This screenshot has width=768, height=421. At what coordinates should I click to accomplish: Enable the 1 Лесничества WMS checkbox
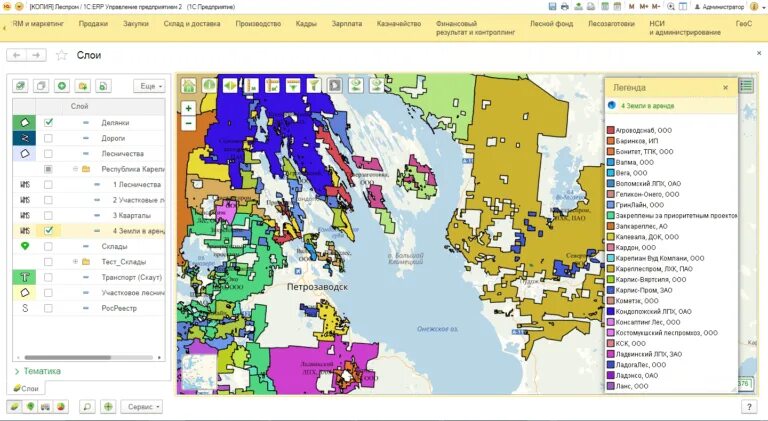click(48, 185)
